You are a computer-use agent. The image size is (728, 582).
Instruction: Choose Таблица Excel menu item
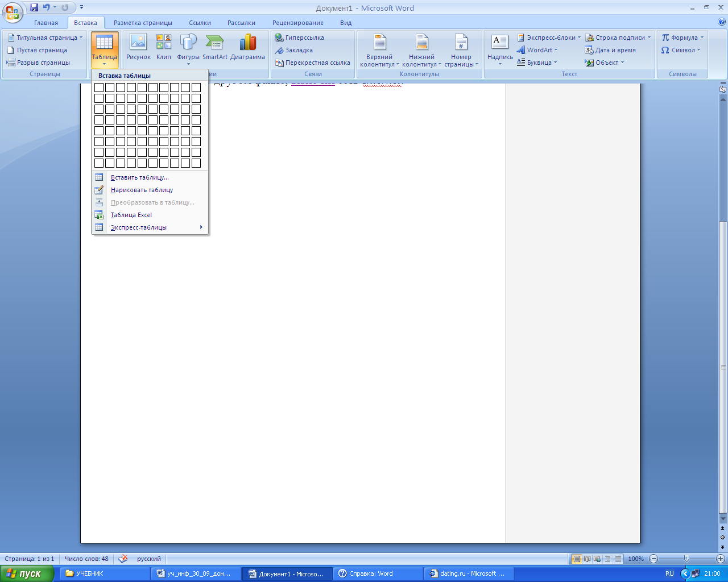(150, 215)
